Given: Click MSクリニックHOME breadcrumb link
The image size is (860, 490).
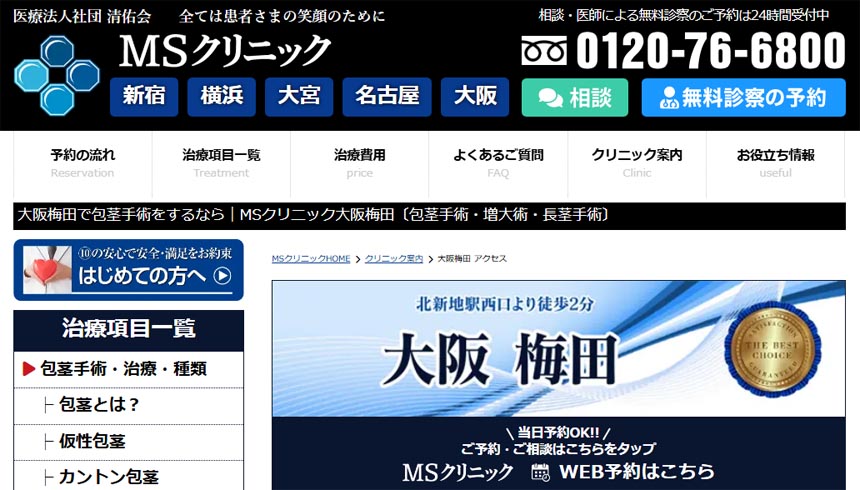Looking at the screenshot, I should point(311,259).
